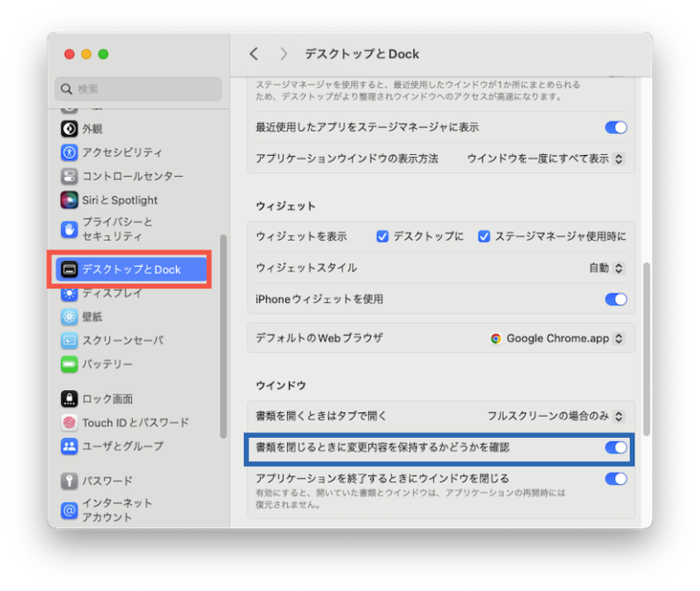Click the ウィジェットを表示 label
The image size is (700, 591).
302,236
